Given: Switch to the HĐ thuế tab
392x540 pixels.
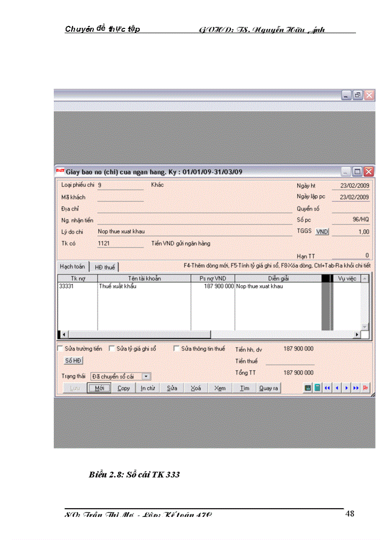Looking at the screenshot, I should (x=105, y=267).
